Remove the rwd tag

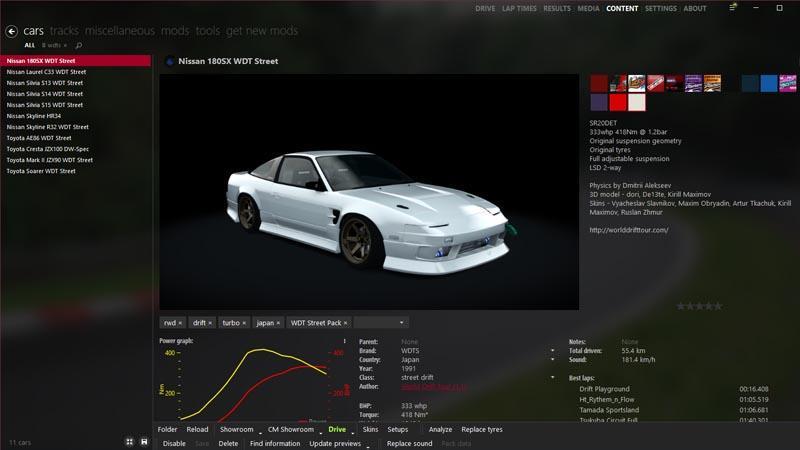[x=180, y=323]
